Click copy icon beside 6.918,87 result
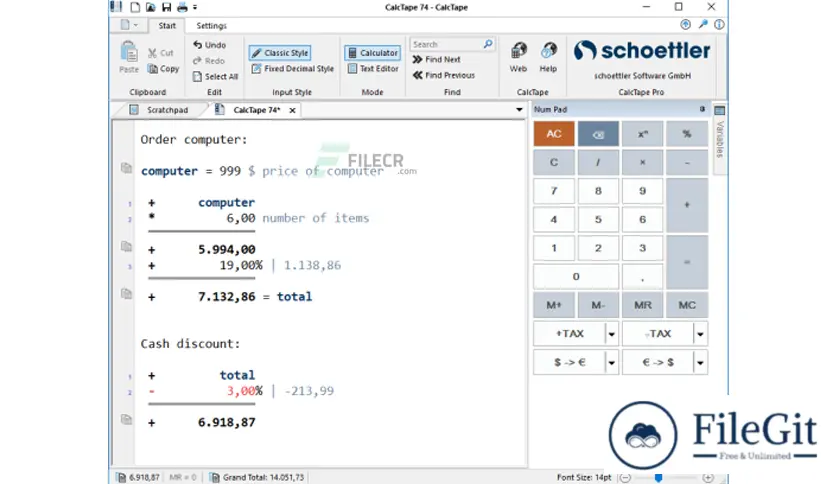 126,420
